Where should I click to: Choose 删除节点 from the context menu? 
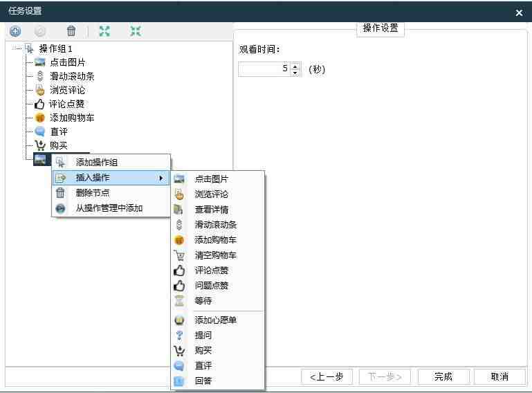(x=111, y=193)
